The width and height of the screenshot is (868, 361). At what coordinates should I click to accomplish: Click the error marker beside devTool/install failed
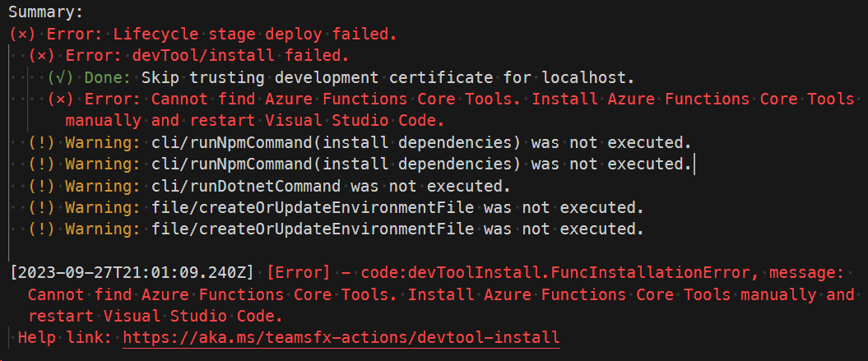click(42, 56)
